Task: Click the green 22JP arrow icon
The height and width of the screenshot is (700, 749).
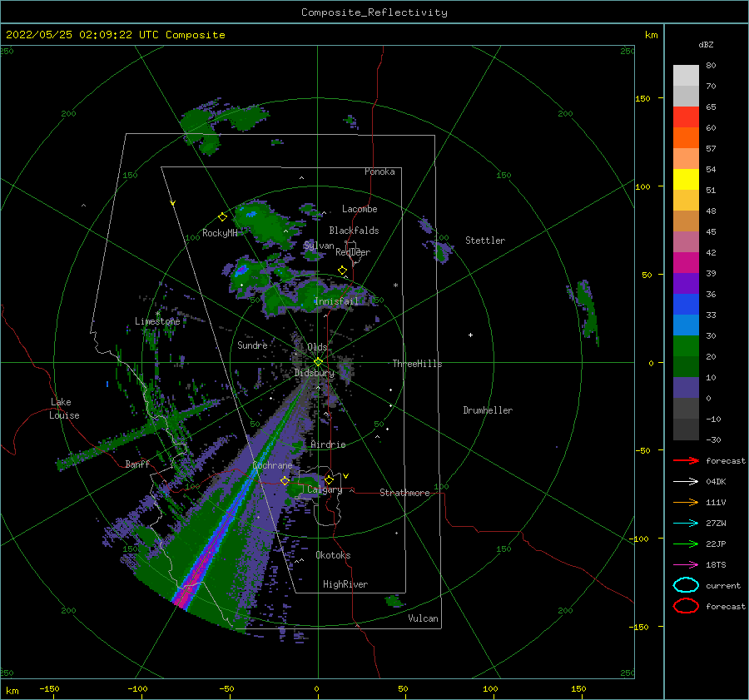Action: click(686, 544)
